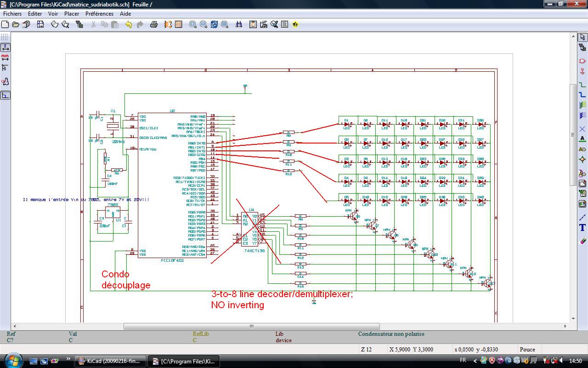Run the electrical rules check
The image size is (588, 368).
[x=274, y=24]
